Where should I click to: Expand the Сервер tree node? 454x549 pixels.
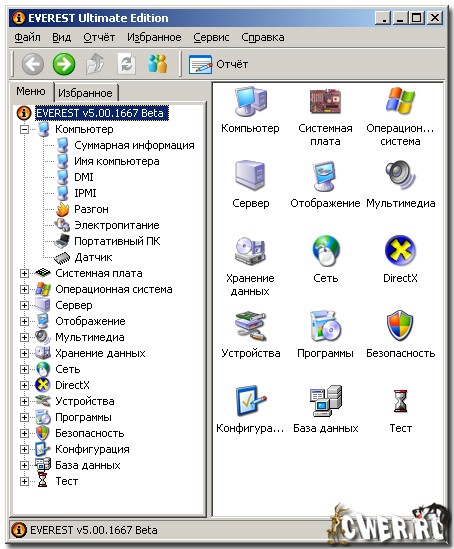click(24, 305)
